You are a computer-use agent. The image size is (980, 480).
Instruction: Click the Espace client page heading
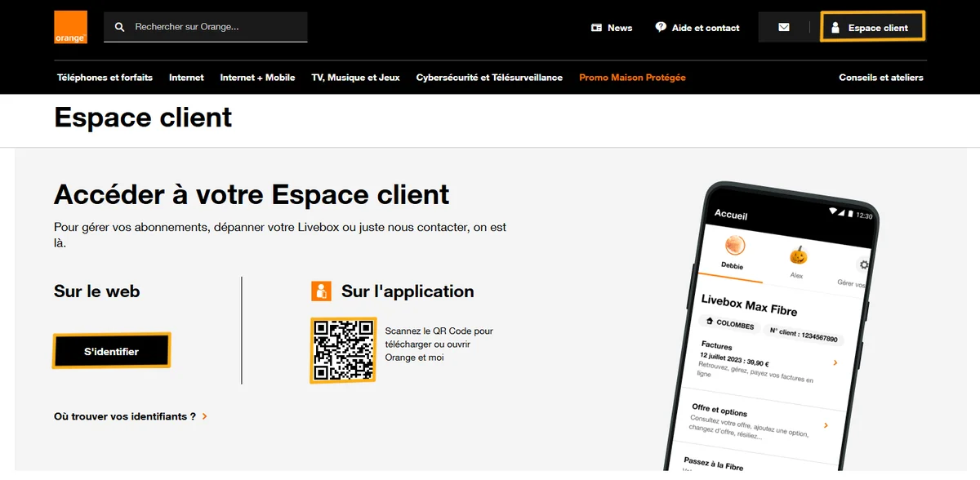tap(143, 118)
